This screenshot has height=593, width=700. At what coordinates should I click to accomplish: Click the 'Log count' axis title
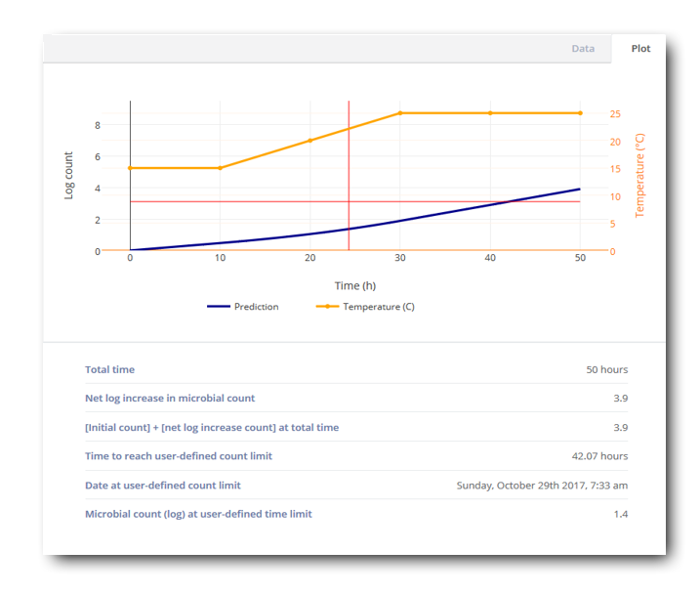(68, 176)
